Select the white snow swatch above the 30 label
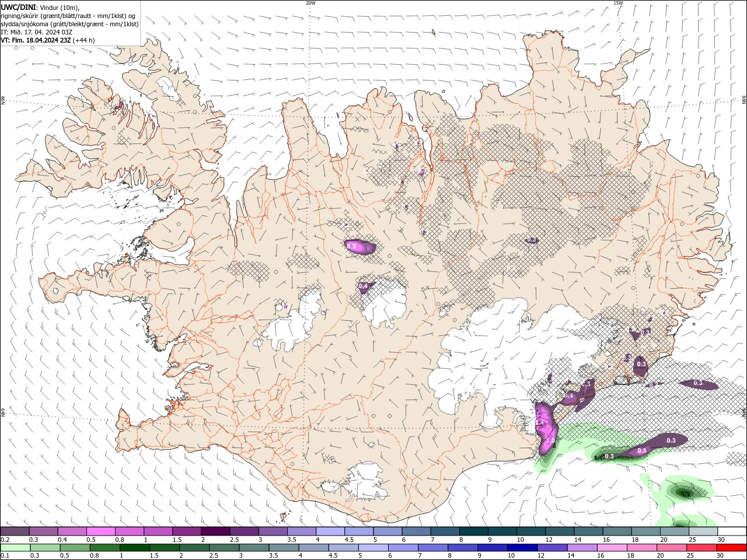Screen dimensions: 747x560 [731, 531]
